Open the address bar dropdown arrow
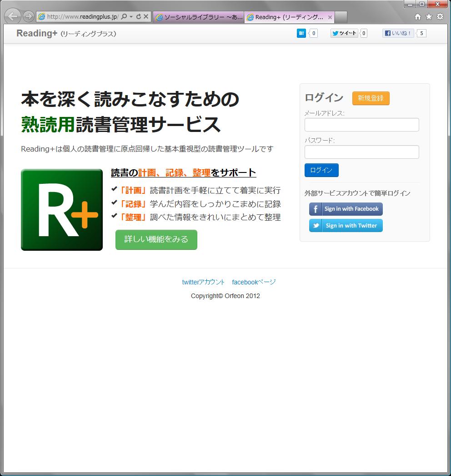 pos(131,17)
